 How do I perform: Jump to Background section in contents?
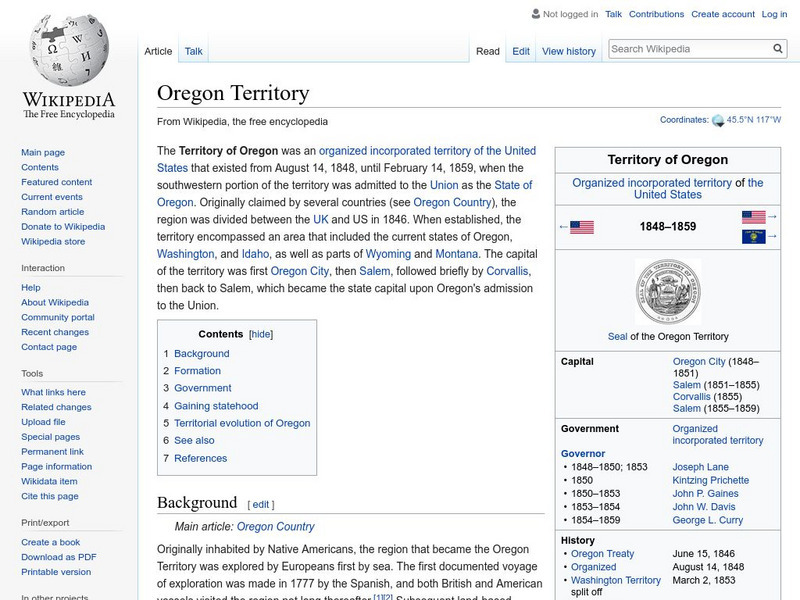click(x=202, y=353)
